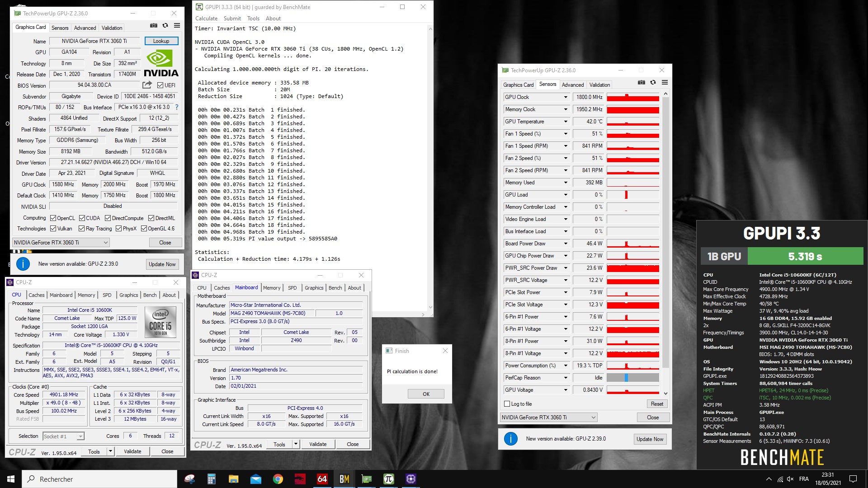Enable the Log to file checkbox

507,404
